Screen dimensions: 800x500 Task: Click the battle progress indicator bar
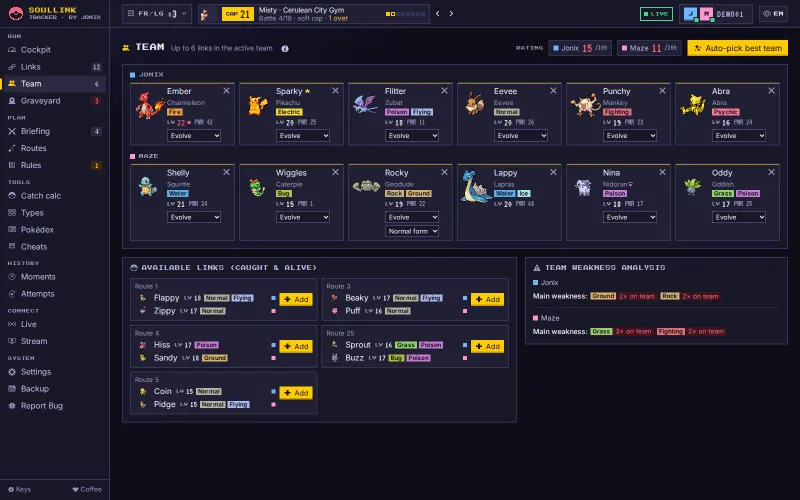coord(406,14)
